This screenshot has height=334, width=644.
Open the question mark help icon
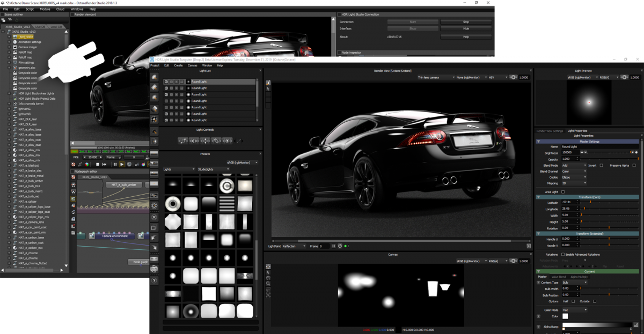155,280
